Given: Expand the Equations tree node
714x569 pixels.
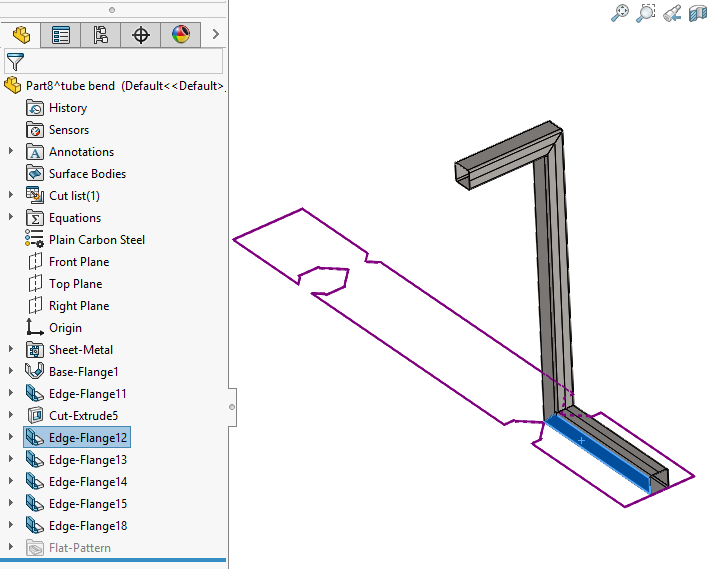Looking at the screenshot, I should [x=11, y=217].
